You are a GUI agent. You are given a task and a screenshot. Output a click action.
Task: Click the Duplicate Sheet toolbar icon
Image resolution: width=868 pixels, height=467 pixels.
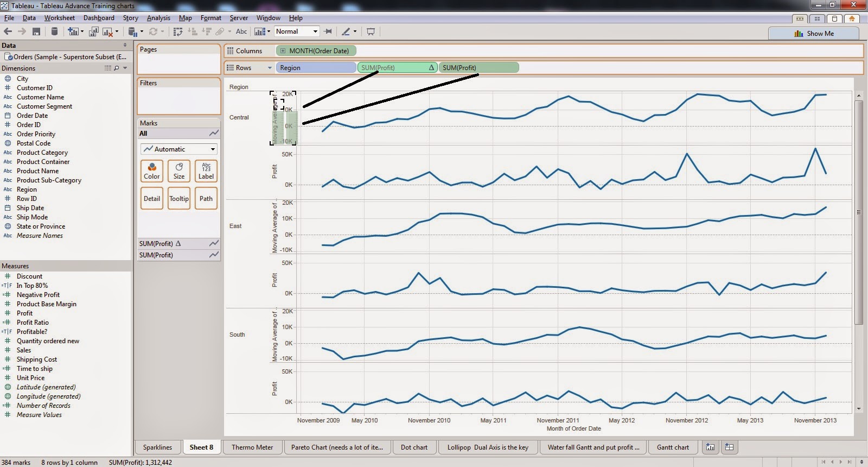tap(93, 31)
